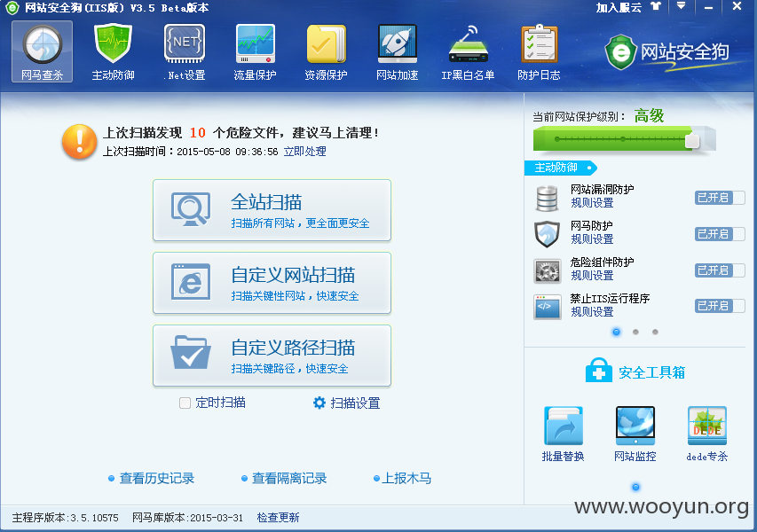Image resolution: width=757 pixels, height=532 pixels.
Task: Select the third protection page dot
Action: tap(655, 332)
